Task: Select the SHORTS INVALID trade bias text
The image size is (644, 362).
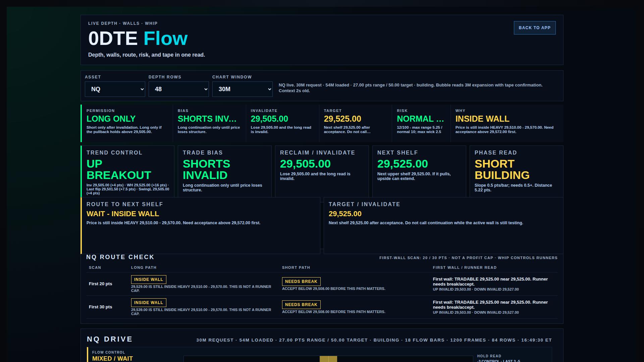Action: 206,170
